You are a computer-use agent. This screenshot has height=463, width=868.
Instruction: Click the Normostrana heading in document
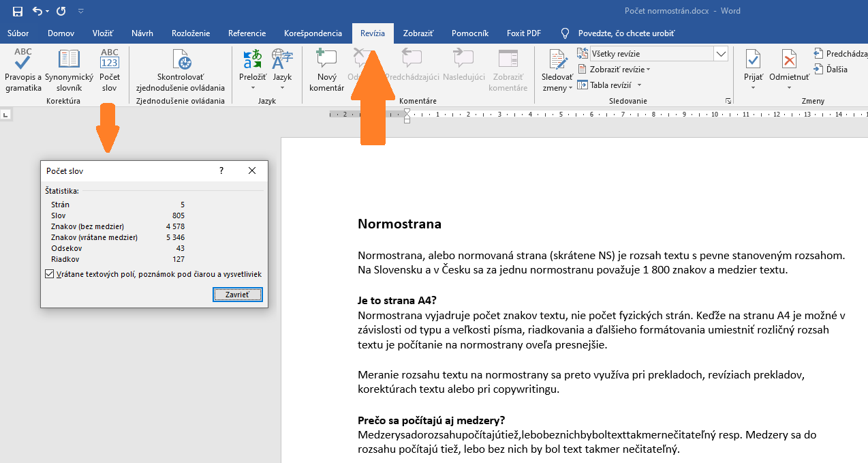coord(399,224)
